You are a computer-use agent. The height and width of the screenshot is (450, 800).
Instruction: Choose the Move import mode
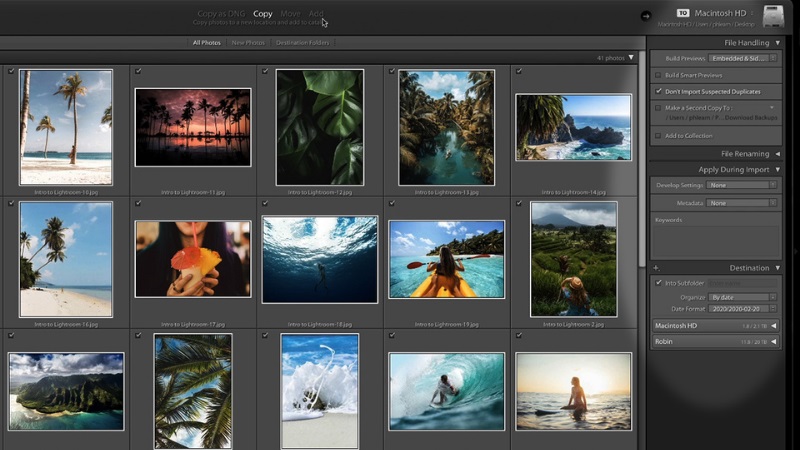click(290, 14)
